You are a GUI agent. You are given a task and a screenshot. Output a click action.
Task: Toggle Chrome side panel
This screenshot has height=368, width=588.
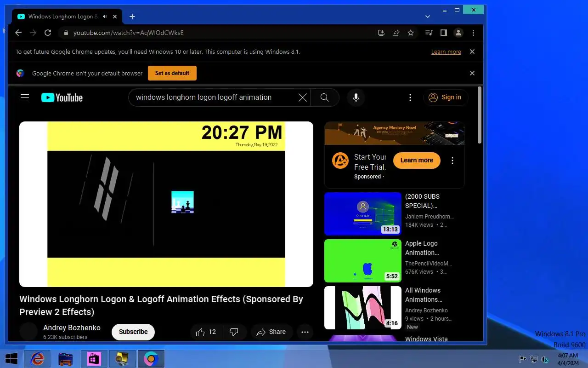pos(444,33)
